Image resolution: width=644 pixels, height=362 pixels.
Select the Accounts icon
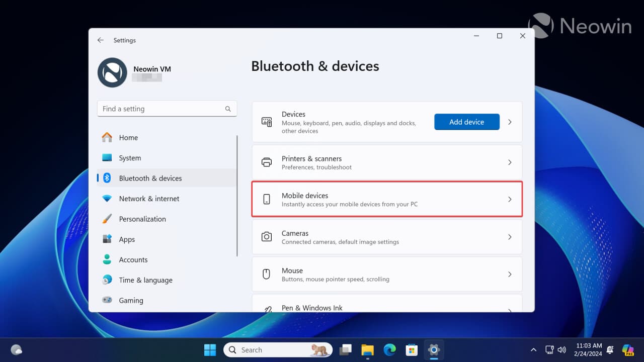107,259
